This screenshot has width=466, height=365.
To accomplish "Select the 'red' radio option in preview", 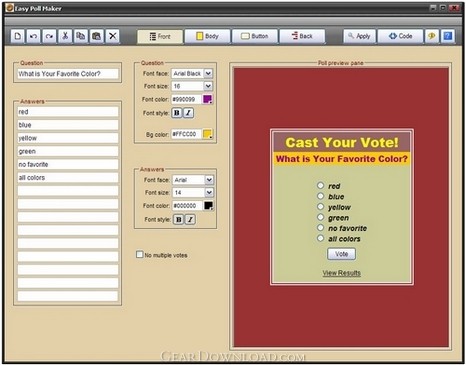I will pyautogui.click(x=320, y=185).
